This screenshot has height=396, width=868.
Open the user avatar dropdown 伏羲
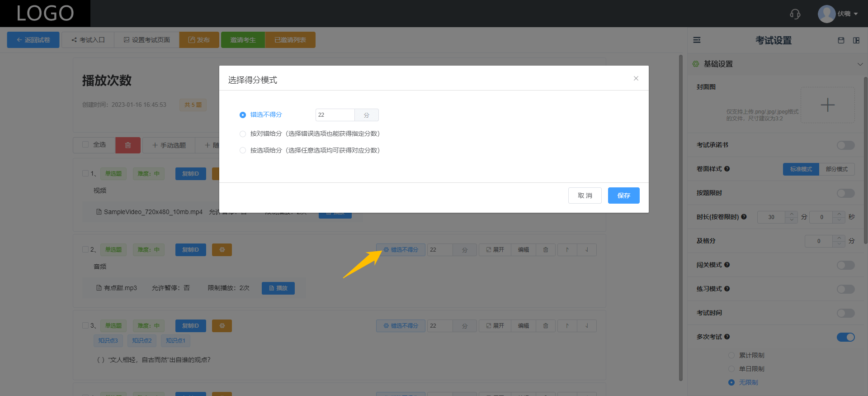(x=838, y=14)
